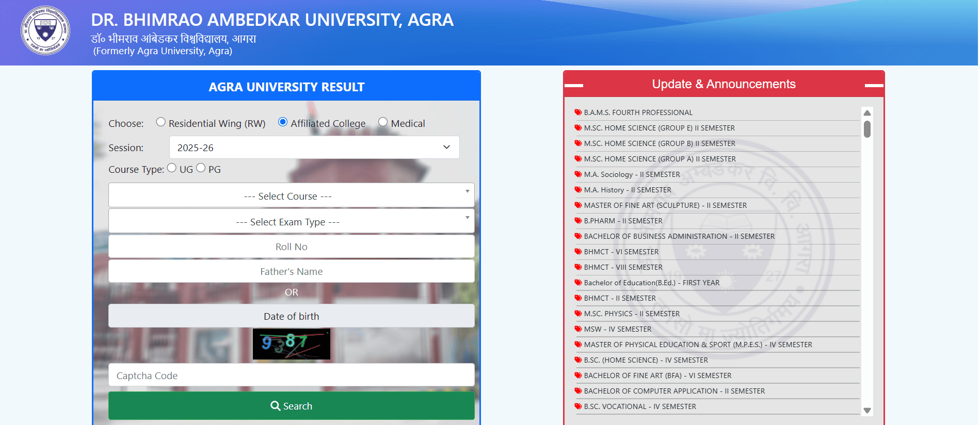Open BHMCT - VI SEMESTER announcement

click(621, 252)
